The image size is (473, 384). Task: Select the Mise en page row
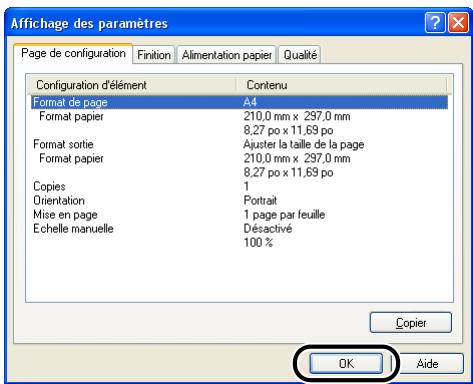(x=239, y=214)
